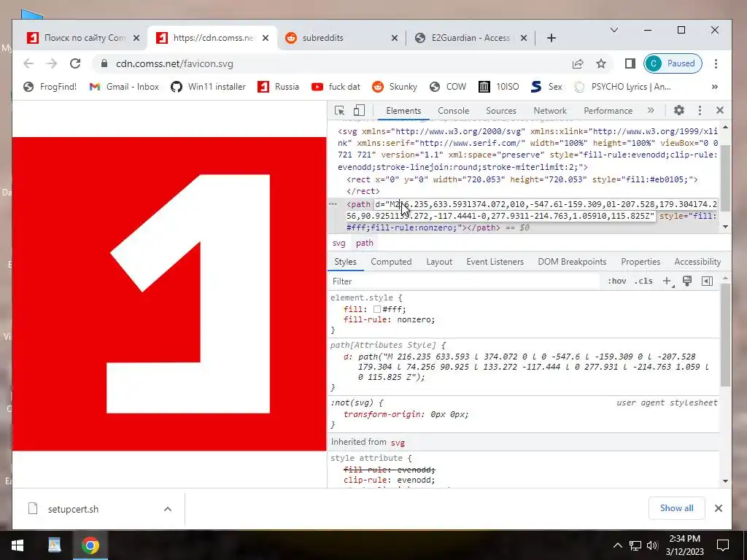747x560 pixels.
Task: Open a new tab with plus button
Action: point(551,38)
